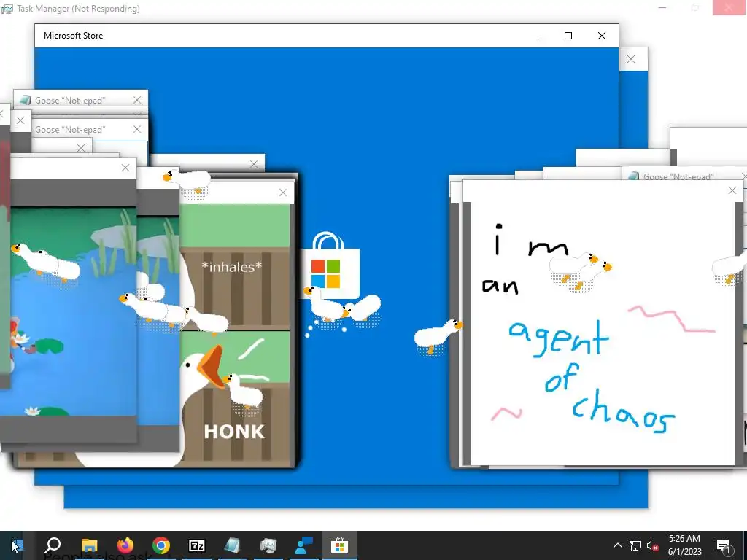Click the Microsoft Store title bar text

pyautogui.click(x=74, y=36)
